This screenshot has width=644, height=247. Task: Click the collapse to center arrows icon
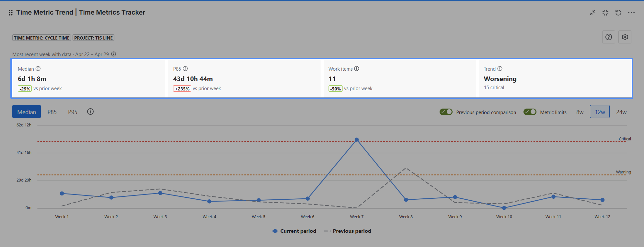click(605, 13)
